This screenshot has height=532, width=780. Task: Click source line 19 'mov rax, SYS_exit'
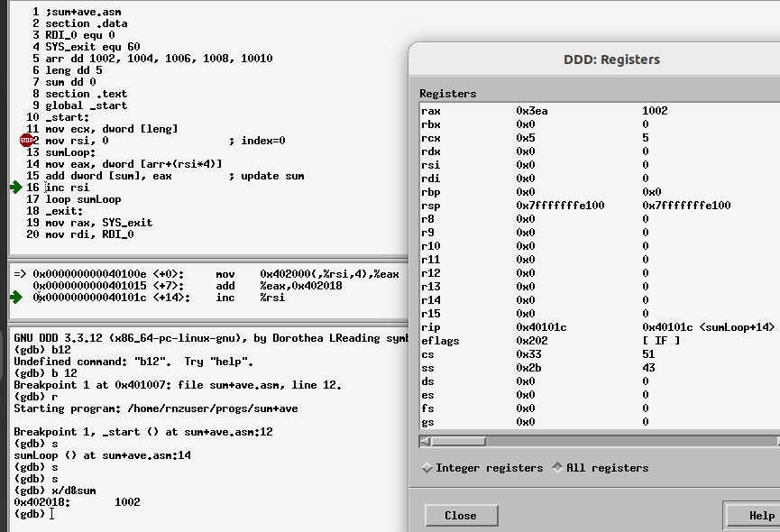click(99, 223)
